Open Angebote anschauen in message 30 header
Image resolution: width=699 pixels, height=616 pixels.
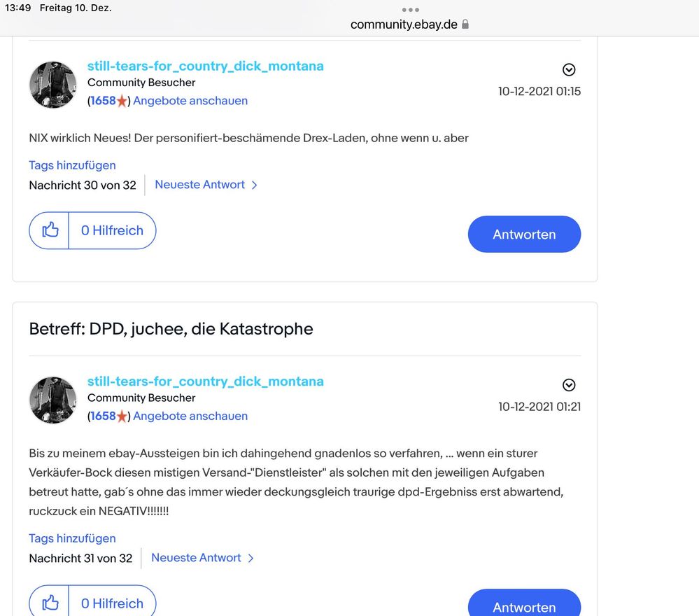(x=190, y=101)
